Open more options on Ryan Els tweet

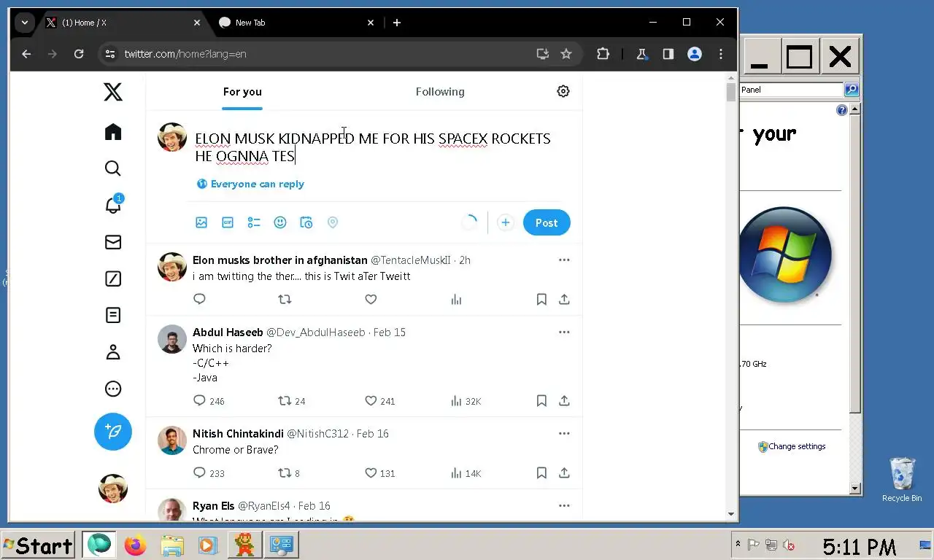point(564,505)
